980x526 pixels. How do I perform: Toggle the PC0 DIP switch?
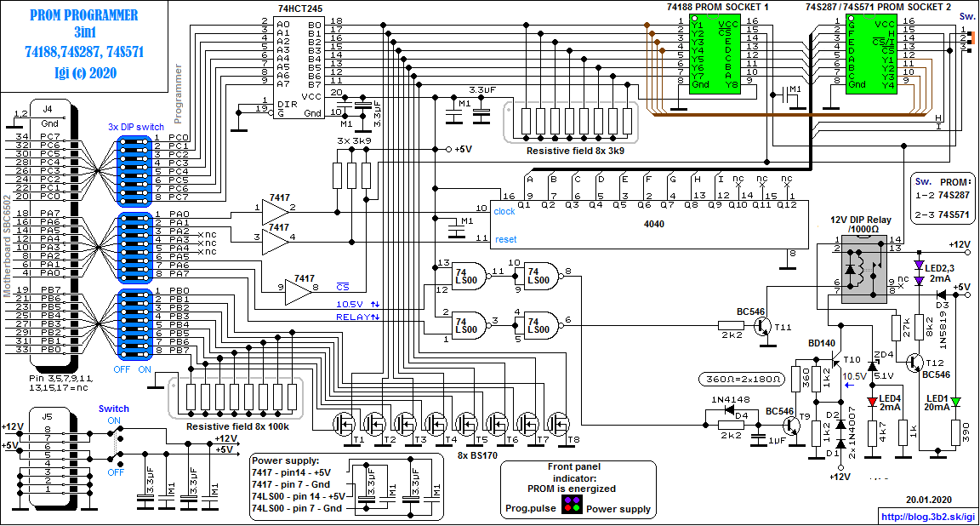tap(134, 142)
